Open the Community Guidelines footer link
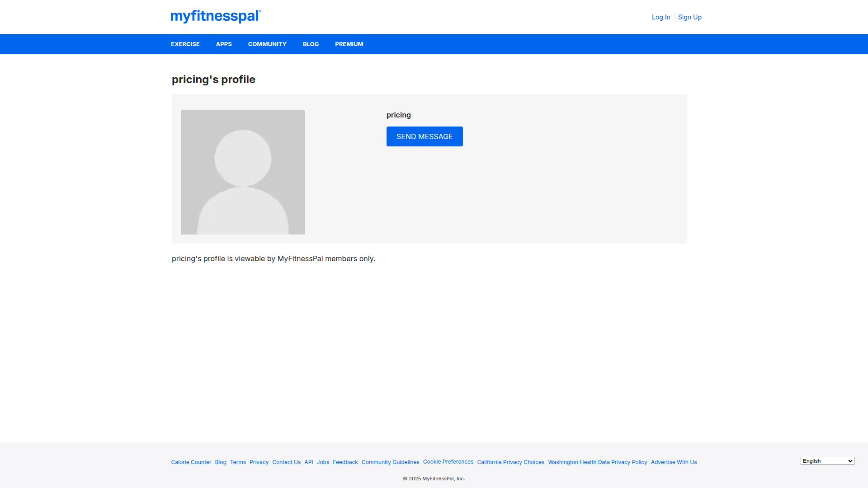The height and width of the screenshot is (488, 868). coord(391,462)
